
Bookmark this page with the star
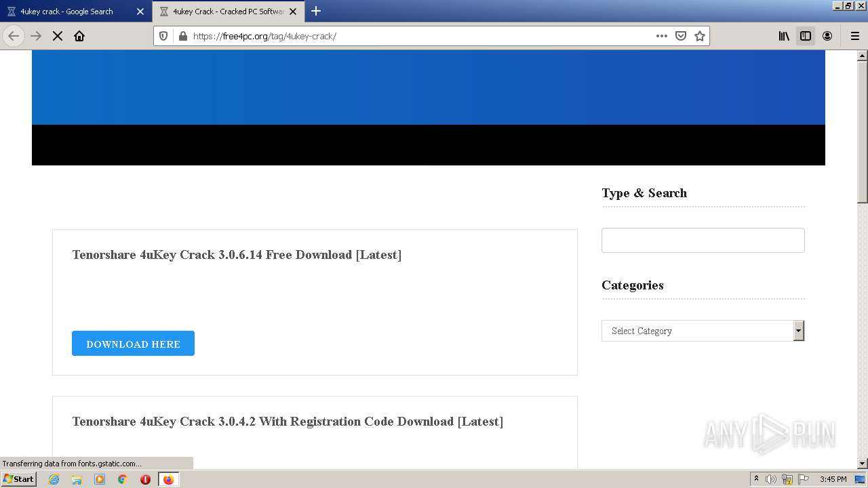(700, 36)
